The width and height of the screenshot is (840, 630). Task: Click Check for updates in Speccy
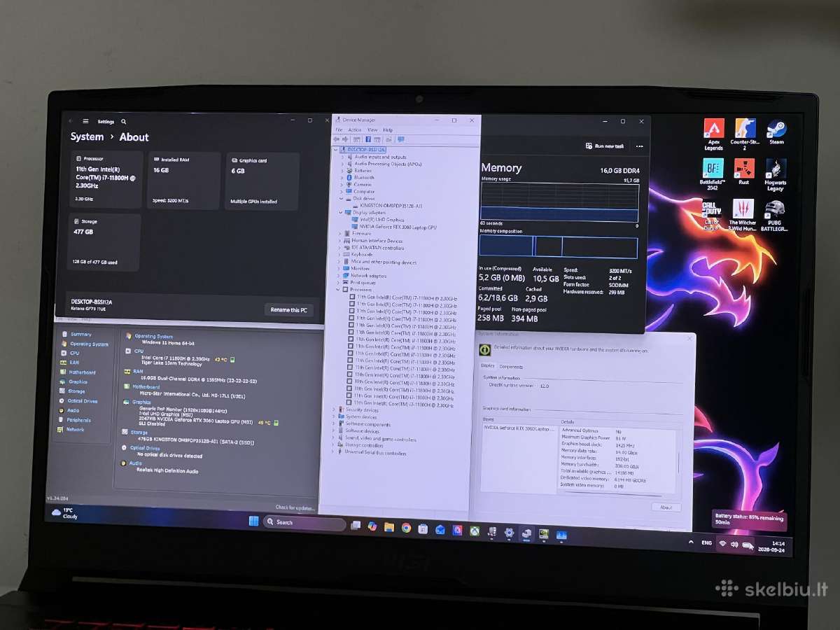click(x=295, y=507)
